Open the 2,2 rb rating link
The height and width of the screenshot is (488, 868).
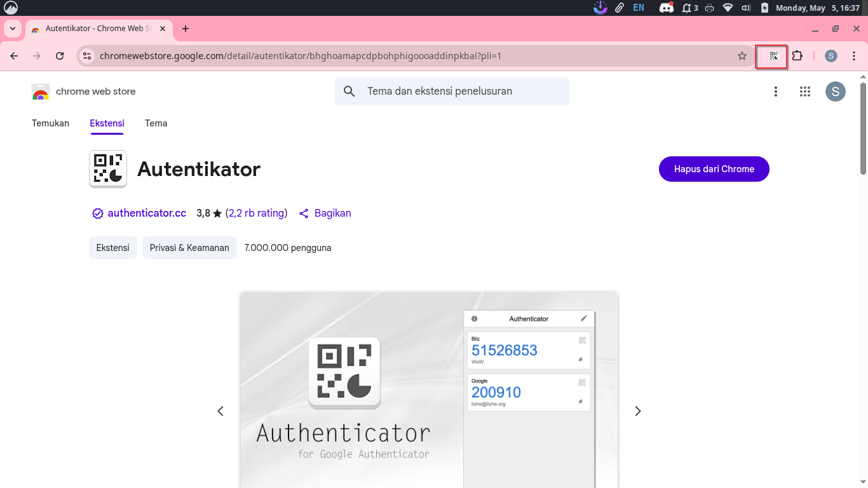coord(256,213)
